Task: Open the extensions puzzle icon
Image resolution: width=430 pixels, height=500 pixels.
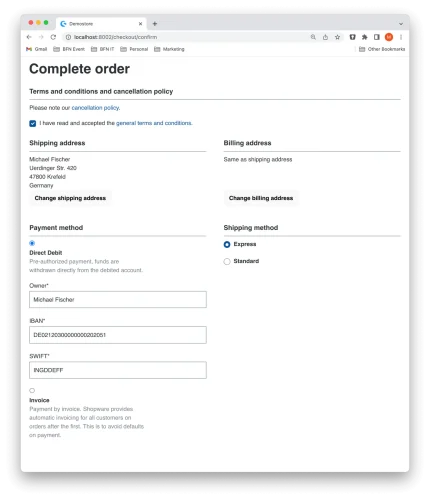Action: point(364,37)
